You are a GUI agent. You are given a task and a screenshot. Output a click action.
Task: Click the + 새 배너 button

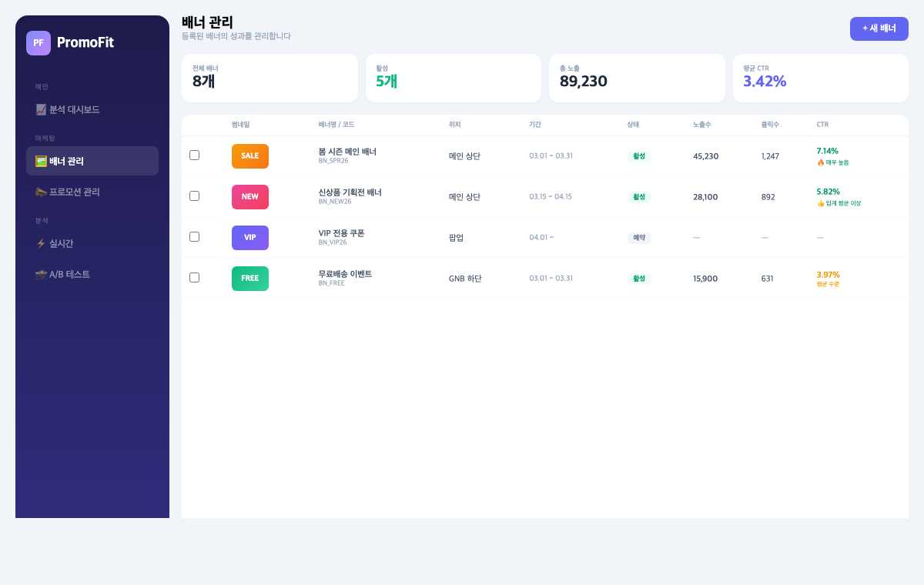coord(879,28)
